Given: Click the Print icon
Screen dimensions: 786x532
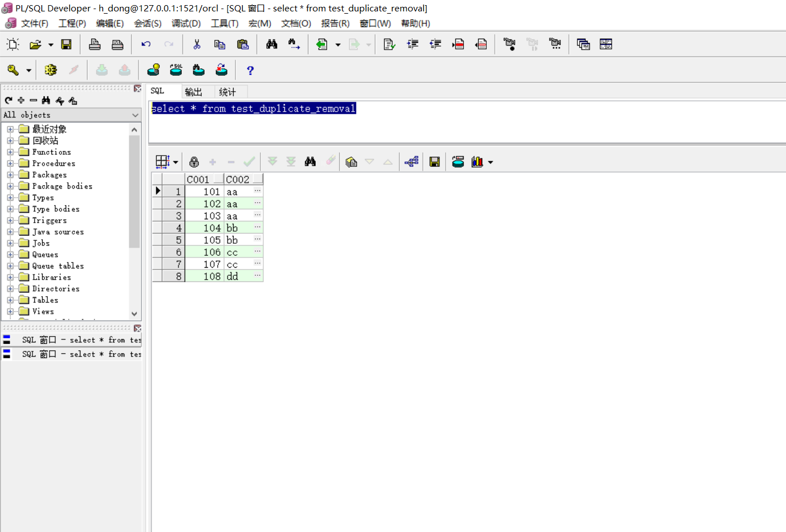Looking at the screenshot, I should (x=95, y=44).
